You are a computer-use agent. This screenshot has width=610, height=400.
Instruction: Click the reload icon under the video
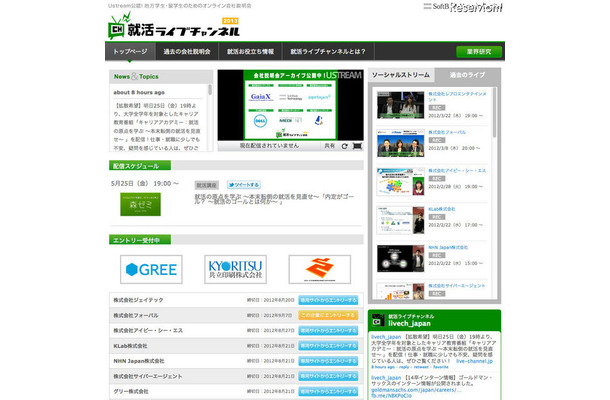click(344, 146)
